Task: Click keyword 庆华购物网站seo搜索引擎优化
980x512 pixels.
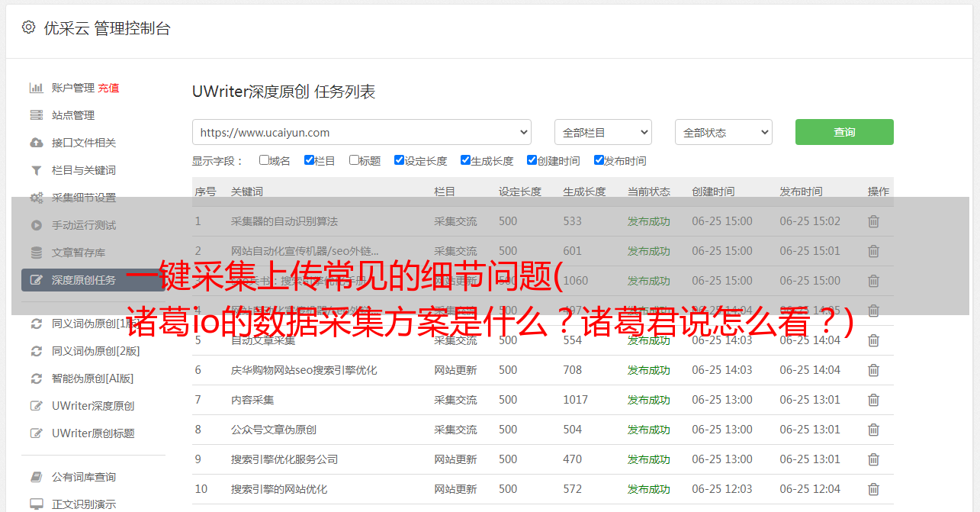Action: click(304, 370)
